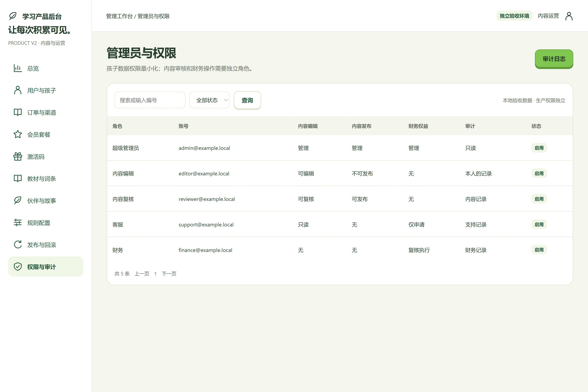The image size is (588, 392).
Task: Click the 查询 search button
Action: 247,100
